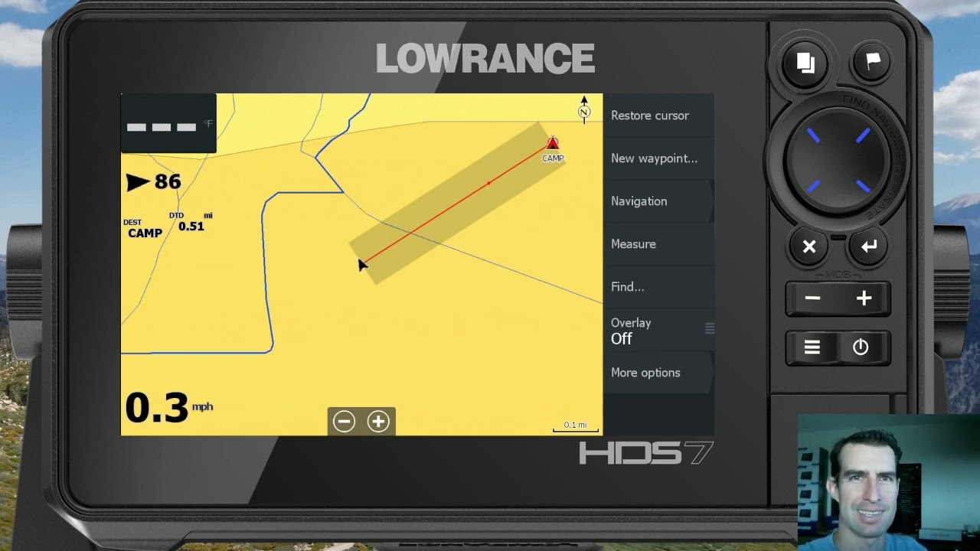Viewport: 980px width, 551px height.
Task: Click the upper-left arrow on rotary dial
Action: (x=813, y=136)
